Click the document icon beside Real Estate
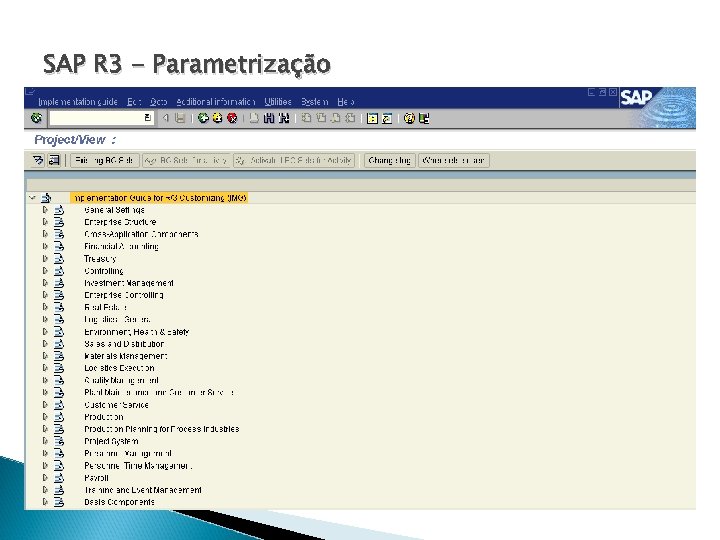 [x=59, y=307]
